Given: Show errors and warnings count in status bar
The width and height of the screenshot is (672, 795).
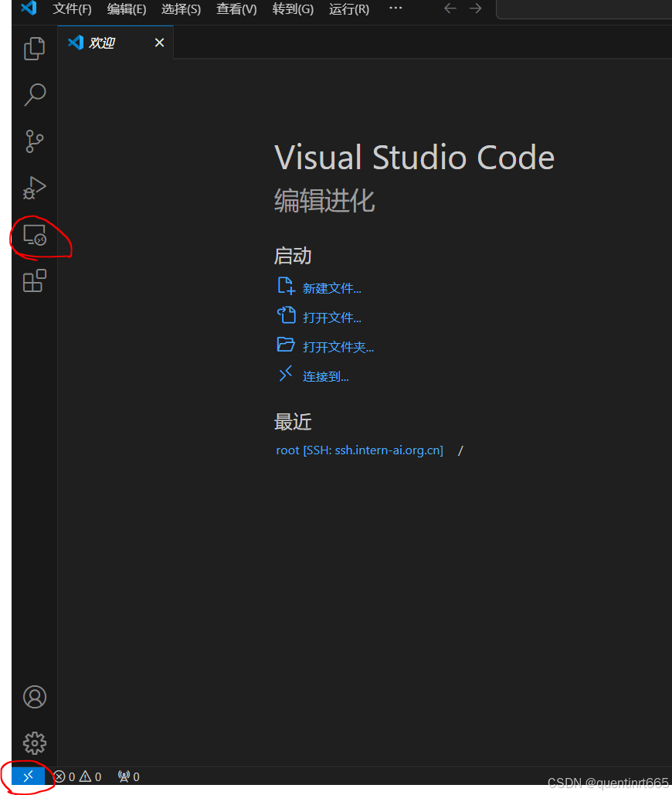Looking at the screenshot, I should tap(77, 776).
